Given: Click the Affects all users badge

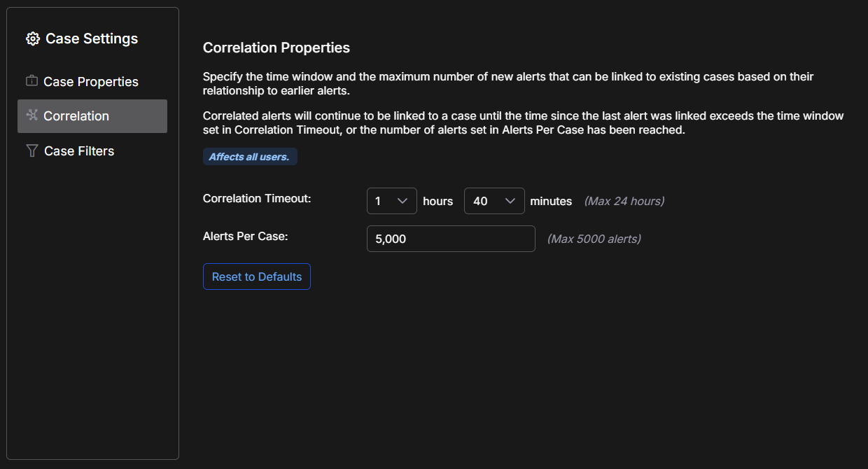Looking at the screenshot, I should tap(250, 156).
